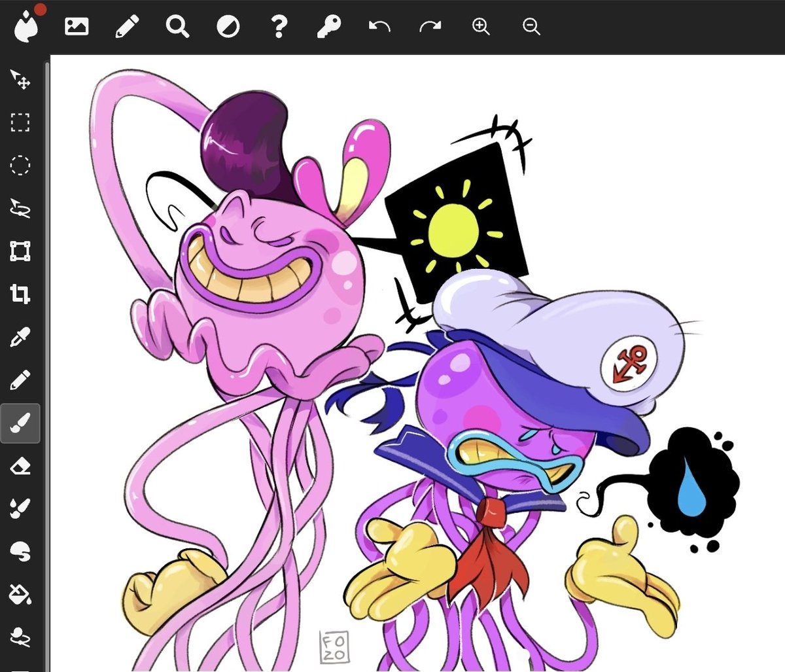
Task: Select the Lasso selection tool
Action: point(20,209)
